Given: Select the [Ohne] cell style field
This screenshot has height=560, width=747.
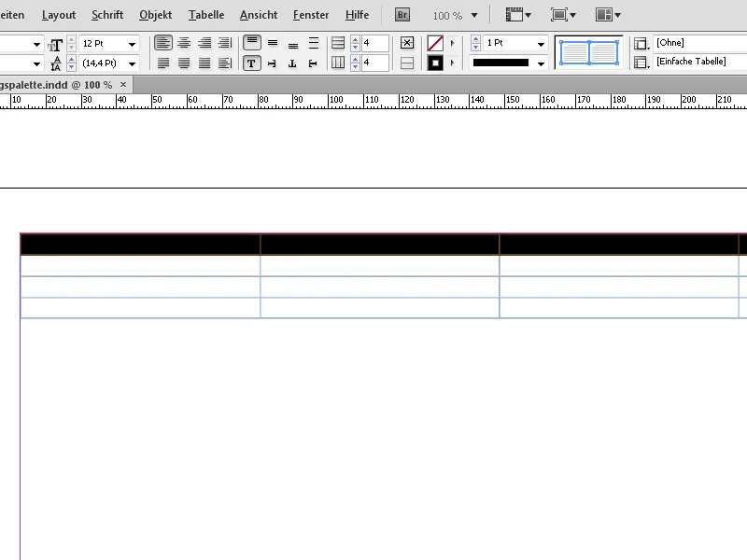Looking at the screenshot, I should pyautogui.click(x=699, y=43).
